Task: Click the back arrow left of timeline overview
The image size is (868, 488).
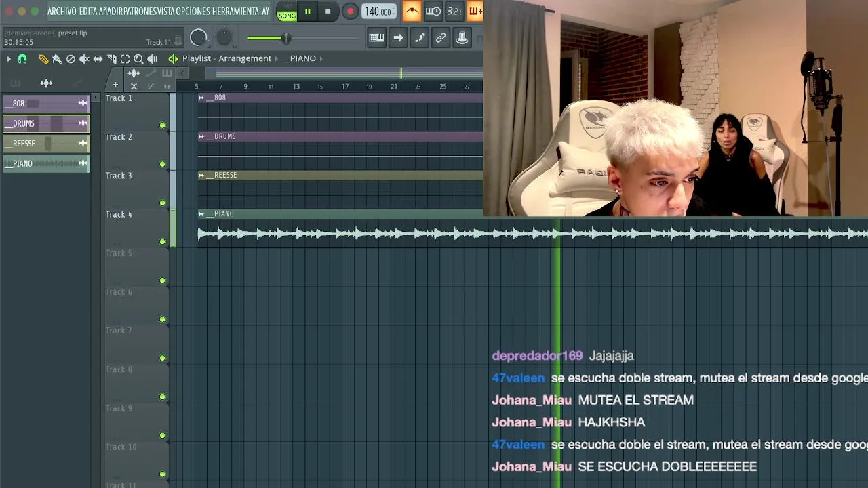Action: tap(182, 73)
